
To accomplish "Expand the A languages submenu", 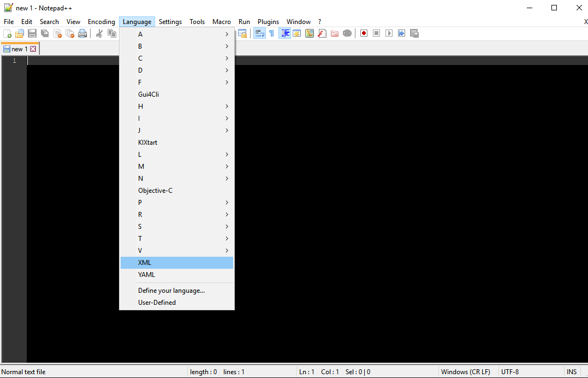I will tap(177, 34).
